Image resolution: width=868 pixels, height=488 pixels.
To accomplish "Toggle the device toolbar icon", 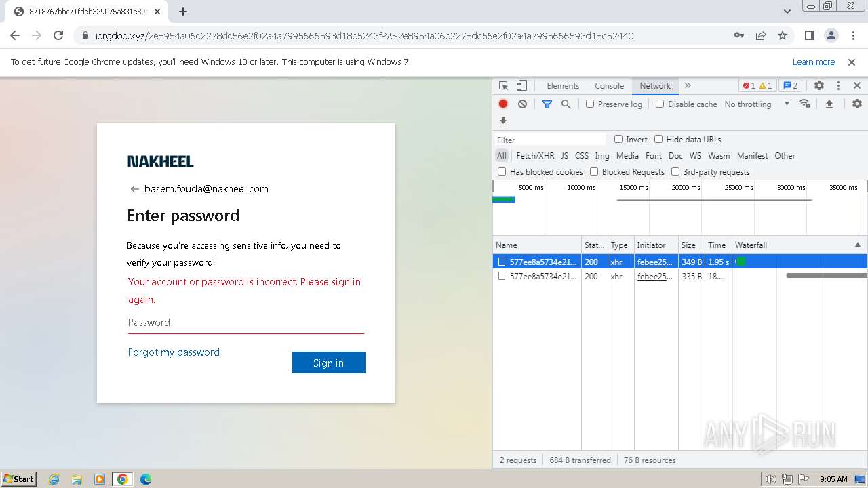I will pos(521,86).
